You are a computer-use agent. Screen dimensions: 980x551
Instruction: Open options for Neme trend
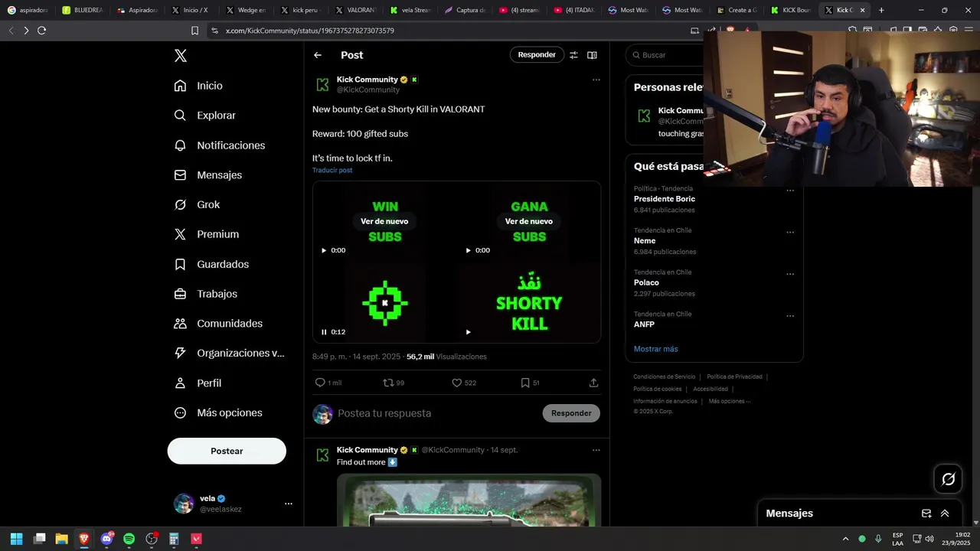[790, 233]
